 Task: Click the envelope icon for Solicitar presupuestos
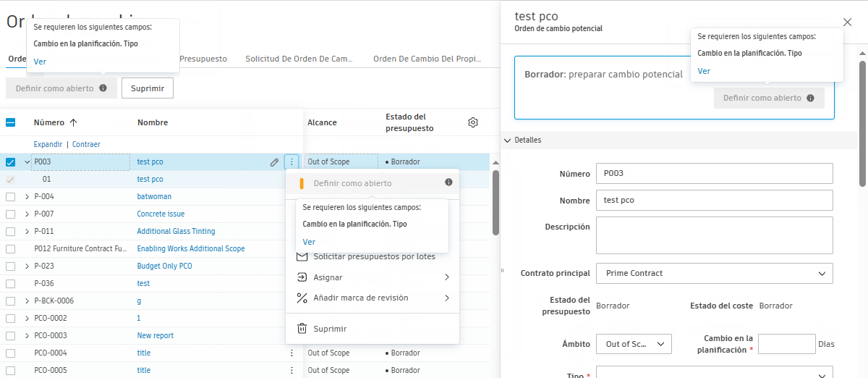[x=302, y=257]
